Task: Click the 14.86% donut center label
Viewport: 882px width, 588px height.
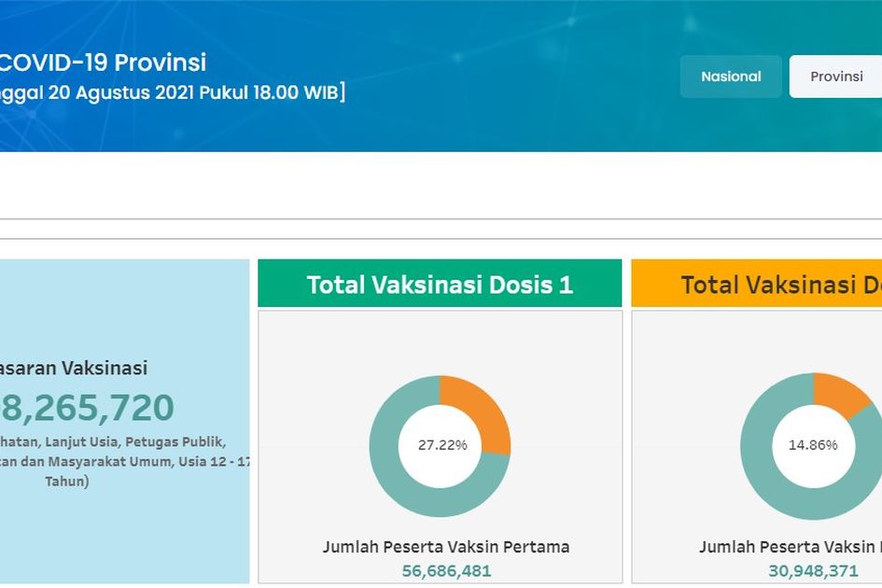Action: click(x=812, y=445)
